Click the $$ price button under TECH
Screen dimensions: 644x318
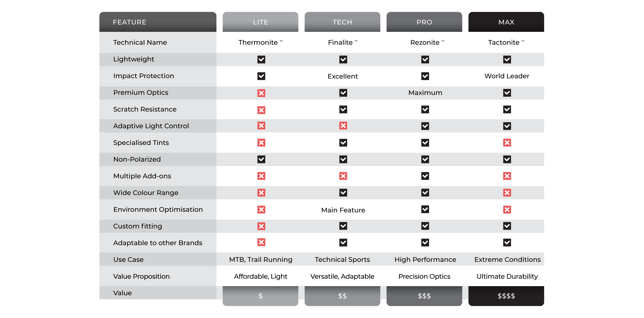[x=342, y=296]
